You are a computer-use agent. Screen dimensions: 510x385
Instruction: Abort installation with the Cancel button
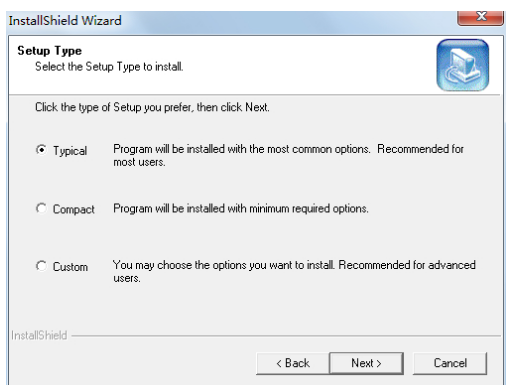click(x=450, y=363)
